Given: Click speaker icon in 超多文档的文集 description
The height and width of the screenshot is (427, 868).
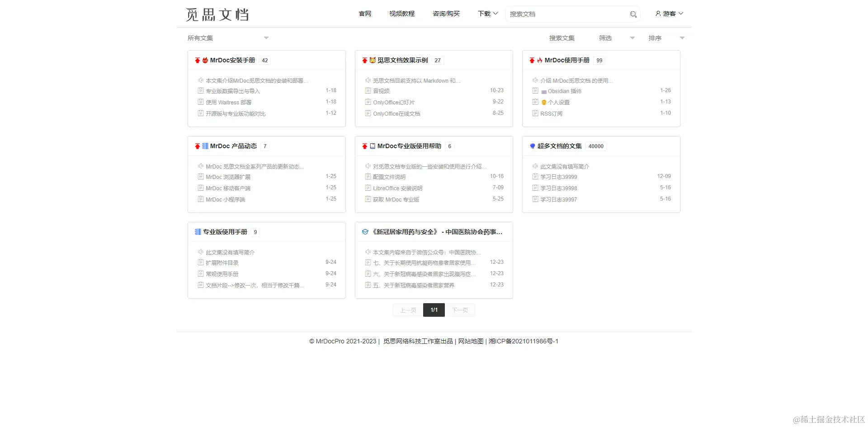Looking at the screenshot, I should coord(535,166).
